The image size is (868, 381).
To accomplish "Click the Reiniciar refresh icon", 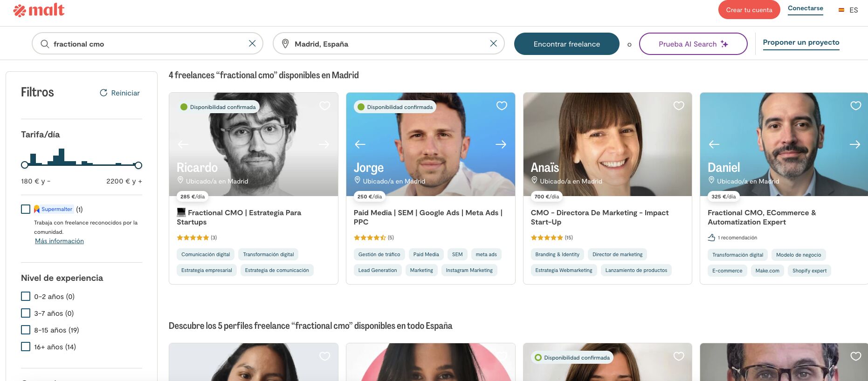I will [x=103, y=93].
